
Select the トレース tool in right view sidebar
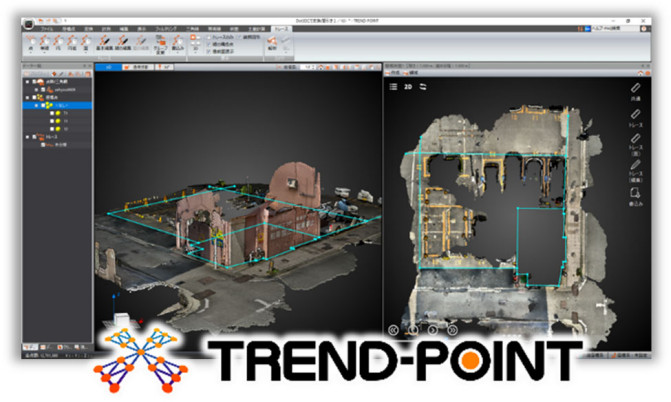(635, 118)
